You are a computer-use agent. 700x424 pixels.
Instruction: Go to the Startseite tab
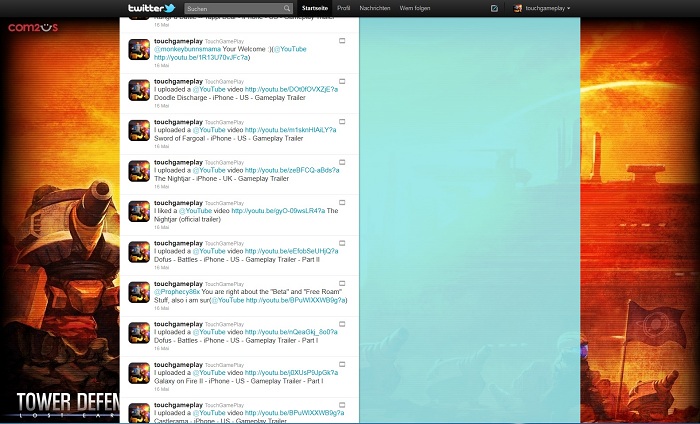315,8
